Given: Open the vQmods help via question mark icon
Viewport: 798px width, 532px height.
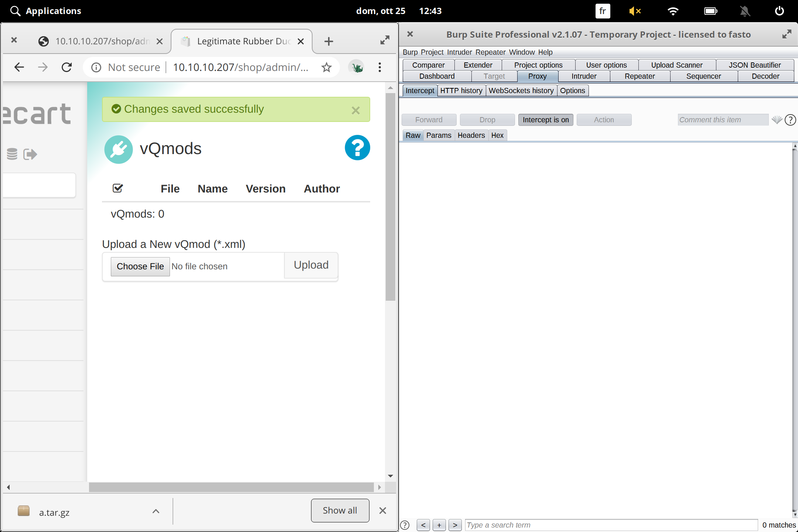Looking at the screenshot, I should pyautogui.click(x=357, y=148).
